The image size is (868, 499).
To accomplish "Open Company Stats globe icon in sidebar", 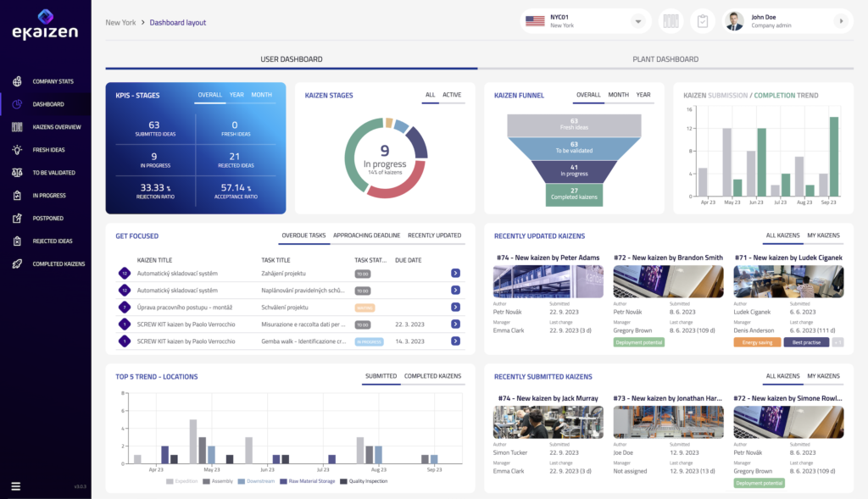I will tap(17, 81).
